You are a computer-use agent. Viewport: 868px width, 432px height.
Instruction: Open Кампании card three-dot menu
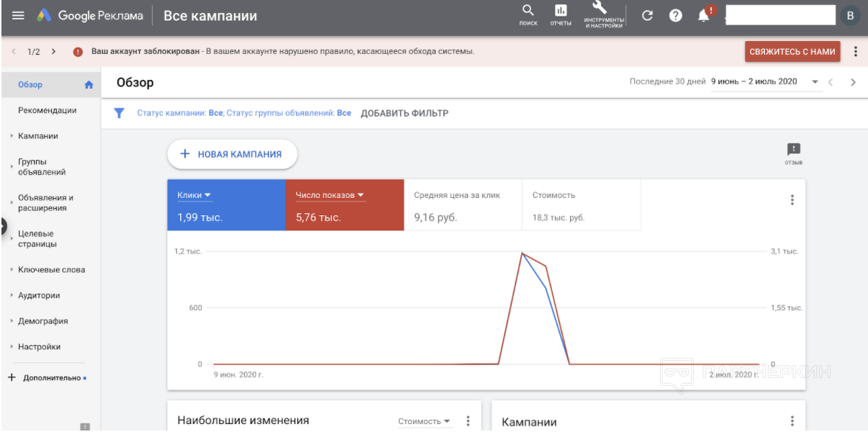click(792, 421)
